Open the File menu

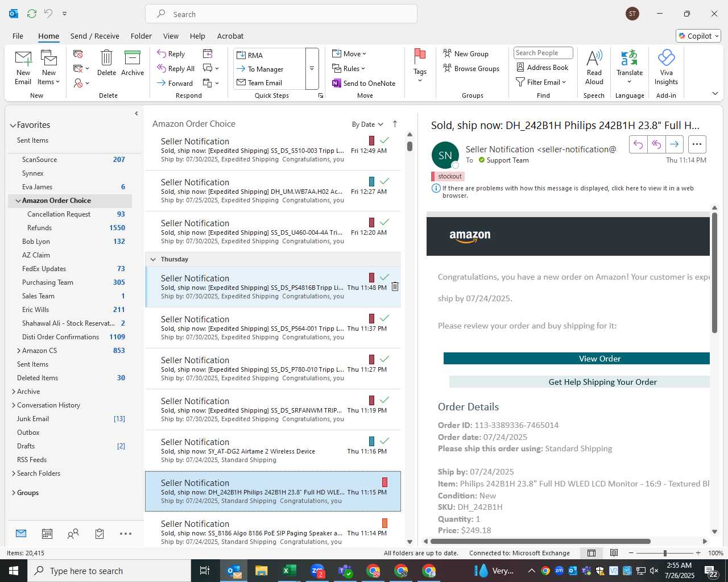[18, 36]
